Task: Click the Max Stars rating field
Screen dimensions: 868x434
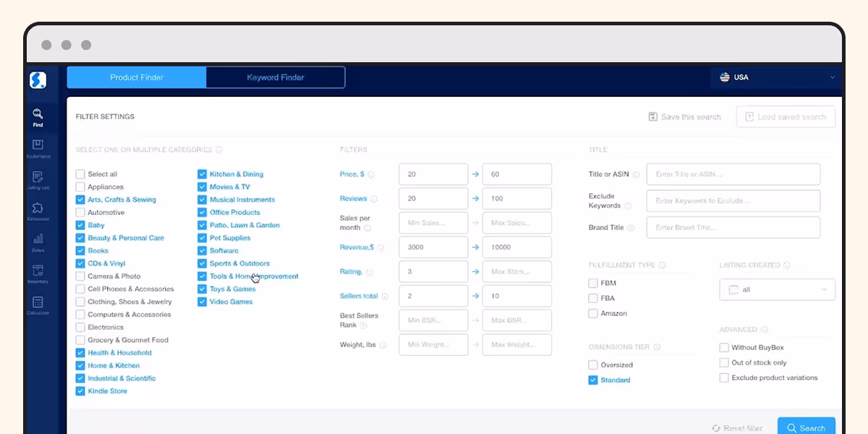Action: pyautogui.click(x=517, y=272)
